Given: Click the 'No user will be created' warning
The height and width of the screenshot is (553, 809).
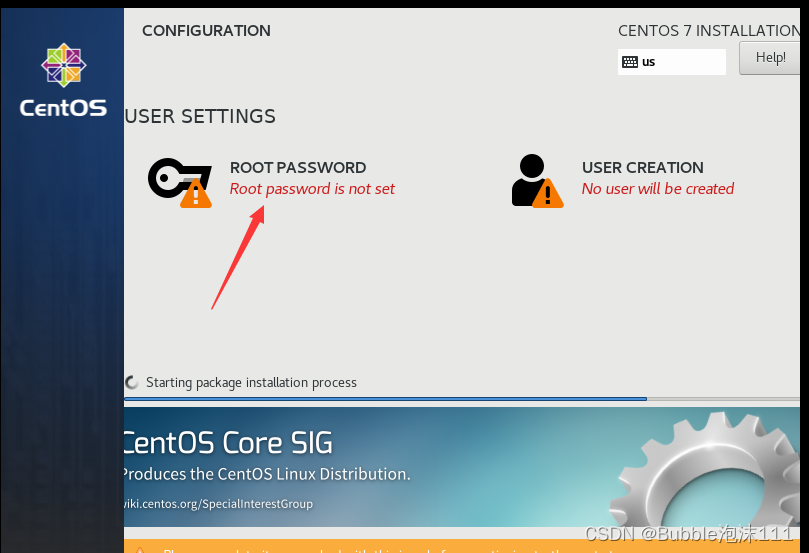Looking at the screenshot, I should (x=657, y=189).
